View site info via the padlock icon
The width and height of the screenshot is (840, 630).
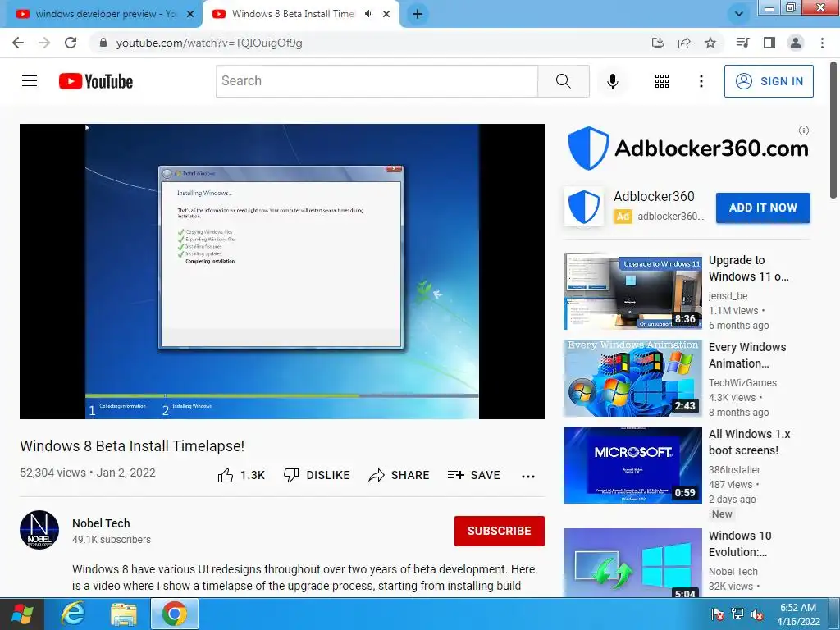point(103,43)
